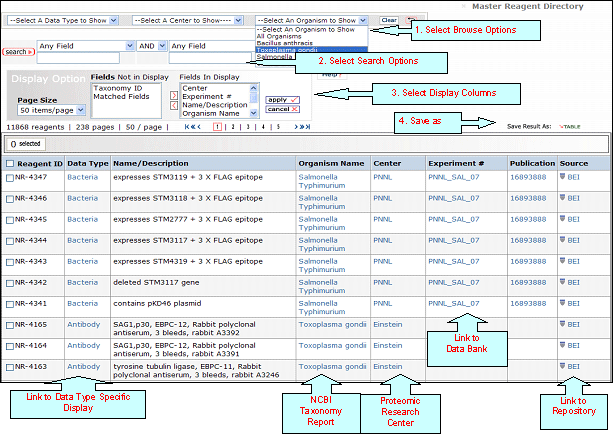Click the red search button
Screen dimensions: 614x434
pyautogui.click(x=17, y=51)
